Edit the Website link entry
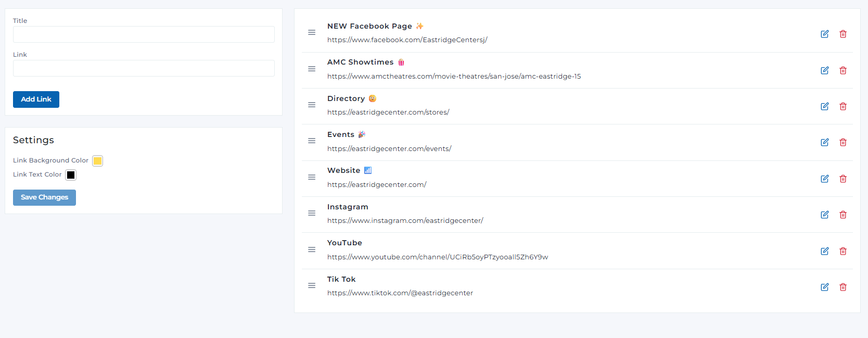The width and height of the screenshot is (868, 338). pyautogui.click(x=825, y=179)
